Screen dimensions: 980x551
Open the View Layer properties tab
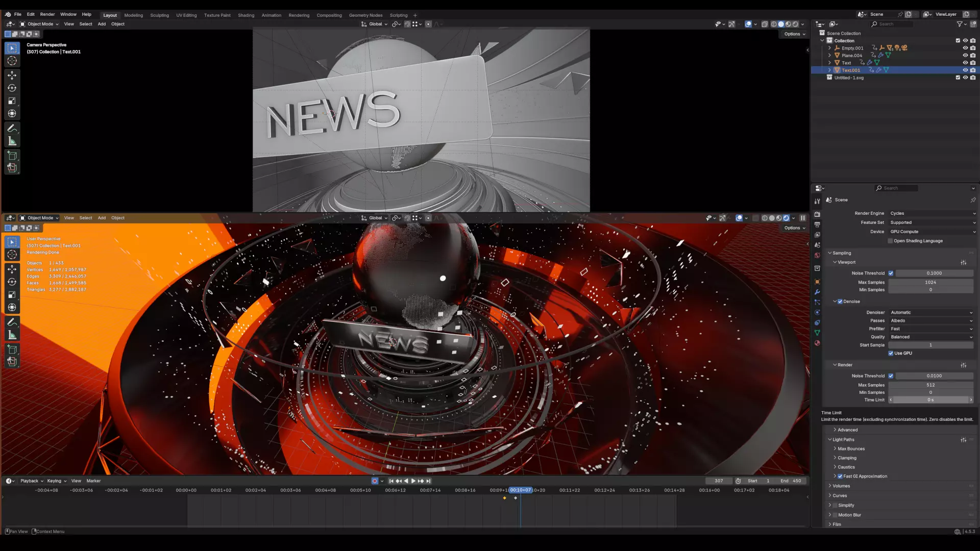click(x=817, y=235)
